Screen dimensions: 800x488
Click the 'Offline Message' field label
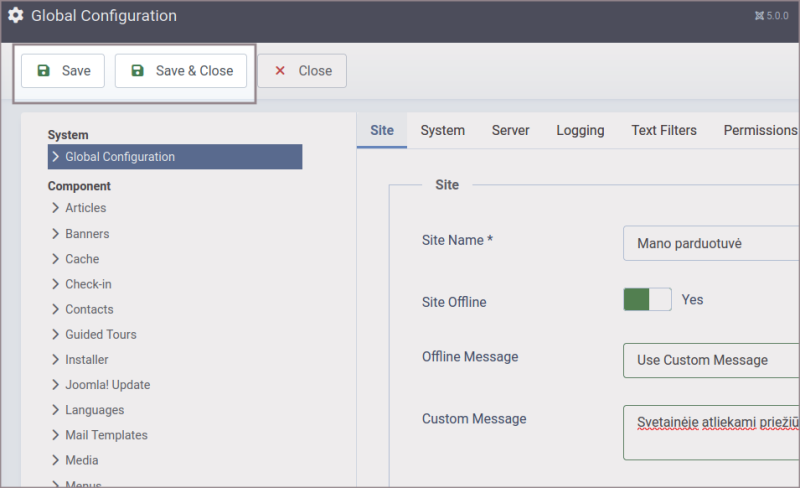pos(470,357)
